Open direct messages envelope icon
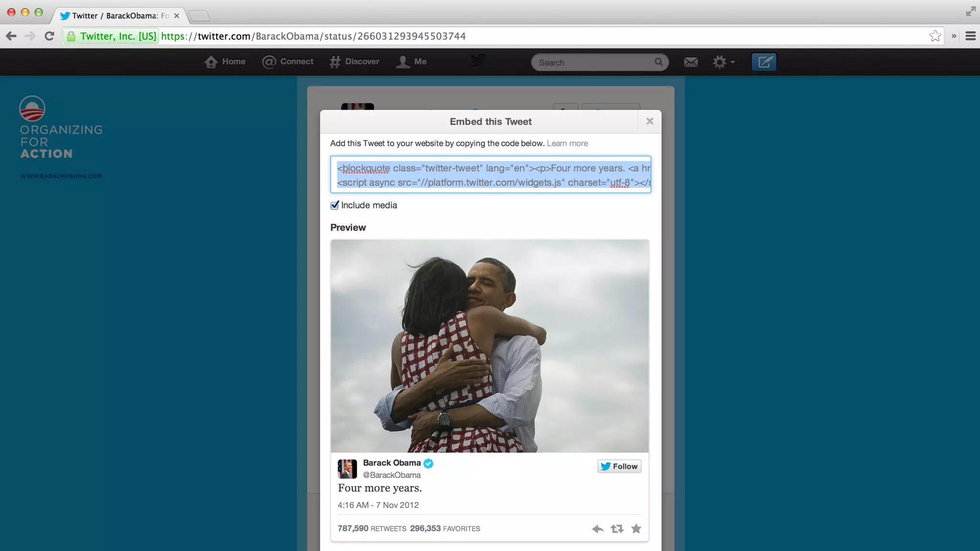The height and width of the screenshot is (551, 980). pos(690,62)
